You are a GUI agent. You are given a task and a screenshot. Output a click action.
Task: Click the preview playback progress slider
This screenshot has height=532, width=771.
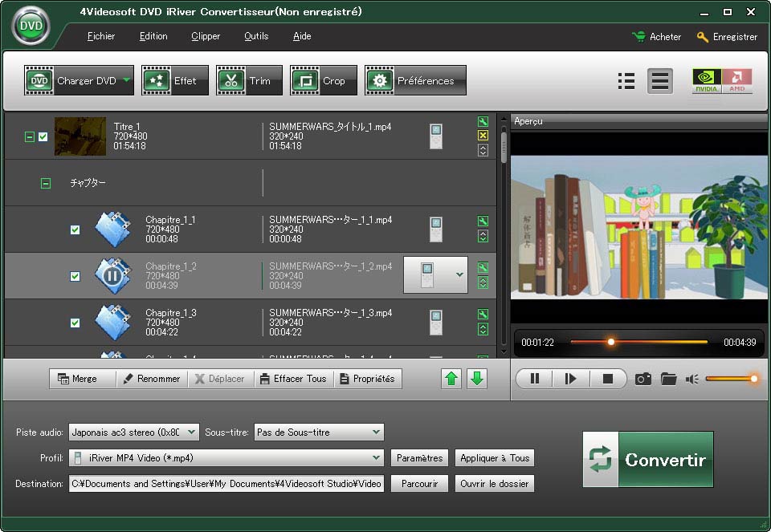[x=638, y=342]
